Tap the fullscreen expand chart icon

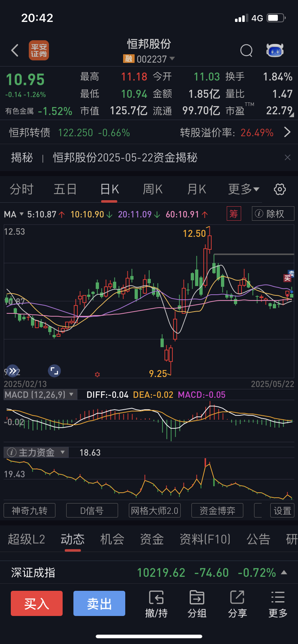click(x=54, y=371)
